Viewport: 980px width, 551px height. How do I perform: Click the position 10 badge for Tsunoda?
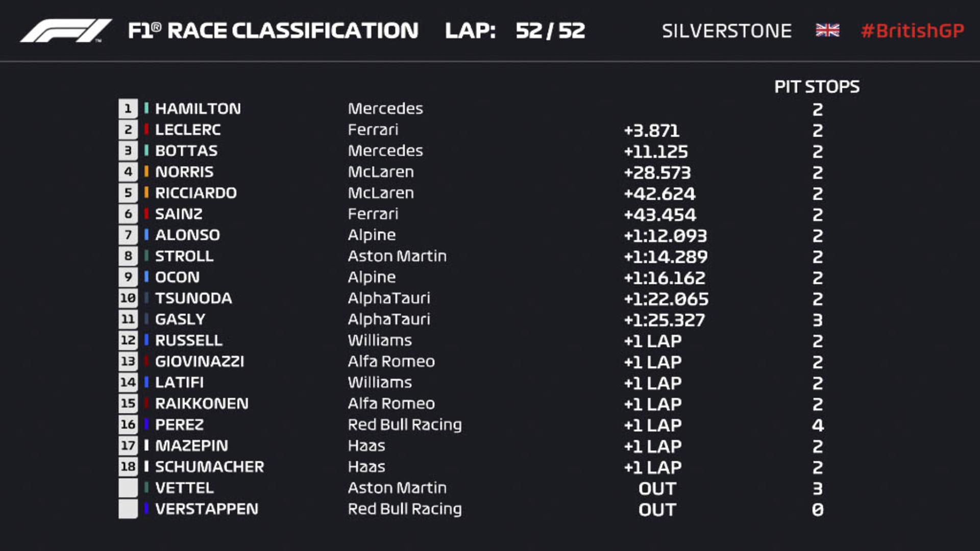point(128,298)
